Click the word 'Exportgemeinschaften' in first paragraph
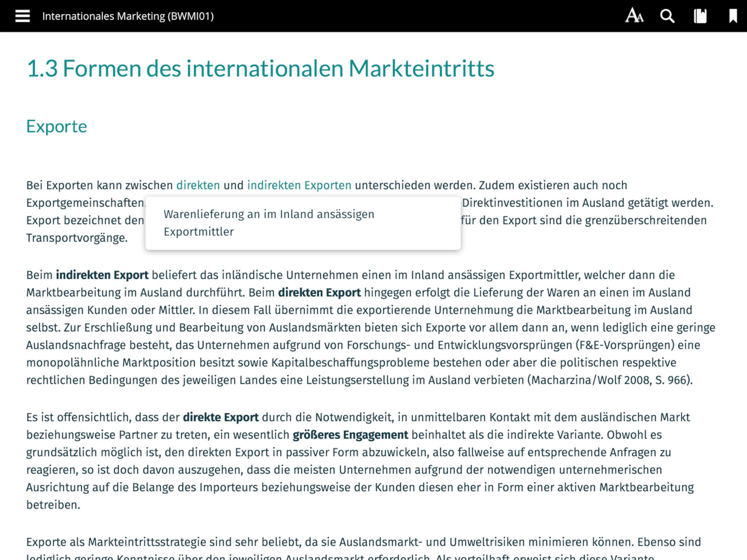Screen dimensions: 747x560 85,203
